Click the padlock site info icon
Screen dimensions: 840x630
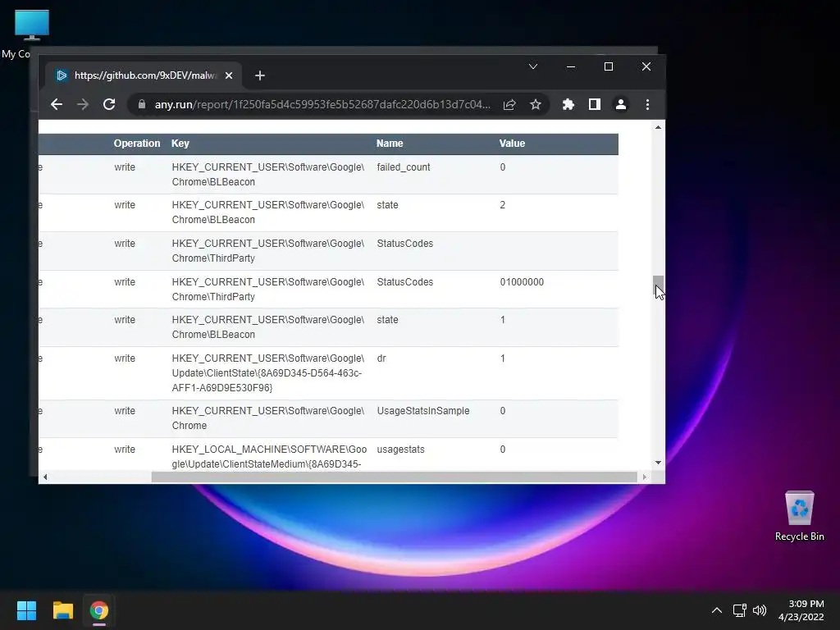(x=141, y=104)
